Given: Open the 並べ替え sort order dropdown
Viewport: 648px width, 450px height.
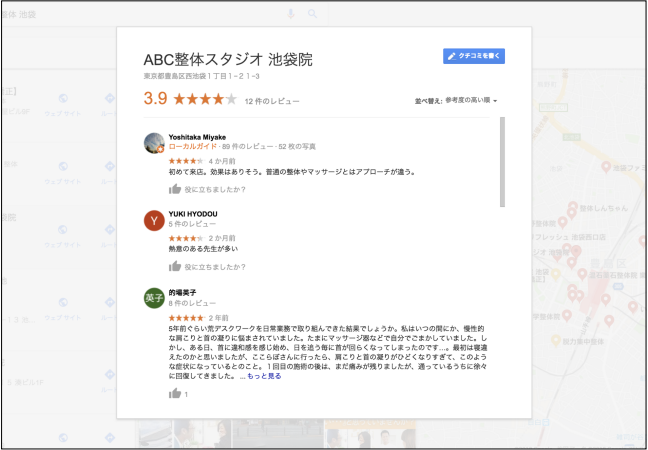Looking at the screenshot, I should (x=456, y=101).
